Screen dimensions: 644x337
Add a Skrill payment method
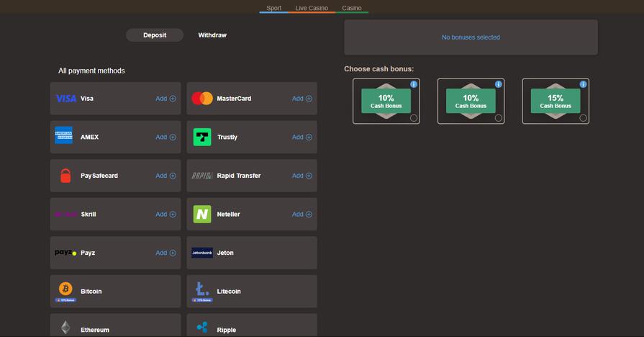click(165, 214)
